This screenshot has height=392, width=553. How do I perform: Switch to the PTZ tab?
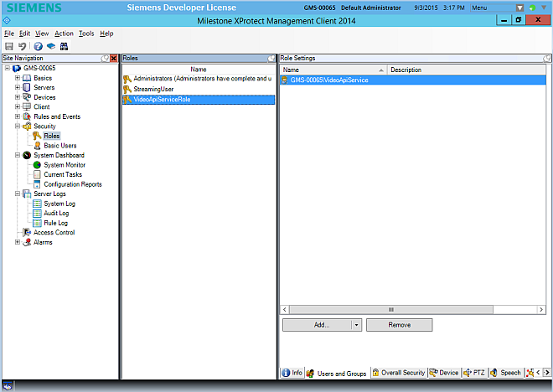[475, 373]
